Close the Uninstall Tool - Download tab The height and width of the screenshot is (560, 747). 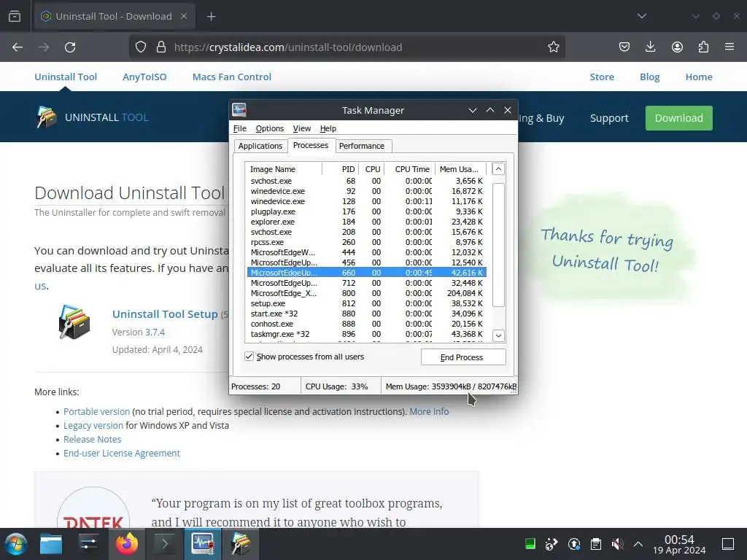click(x=183, y=16)
